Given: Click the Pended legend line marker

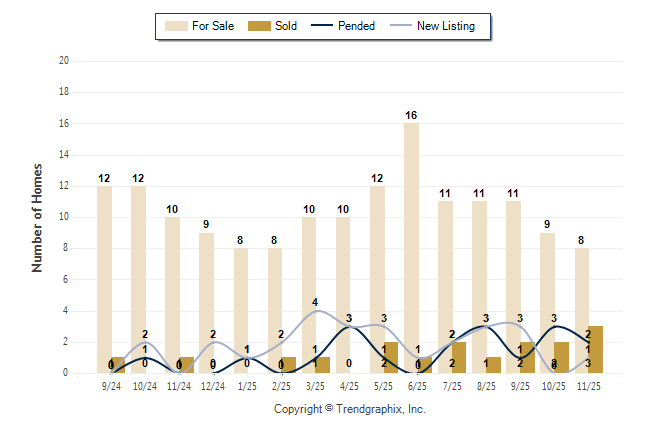Looking at the screenshot, I should 324,26.
